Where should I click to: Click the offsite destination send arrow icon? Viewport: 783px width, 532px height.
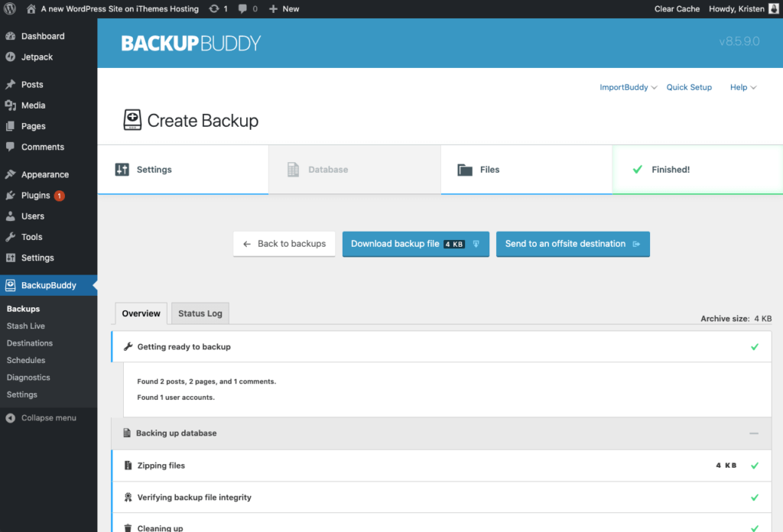[x=636, y=244]
